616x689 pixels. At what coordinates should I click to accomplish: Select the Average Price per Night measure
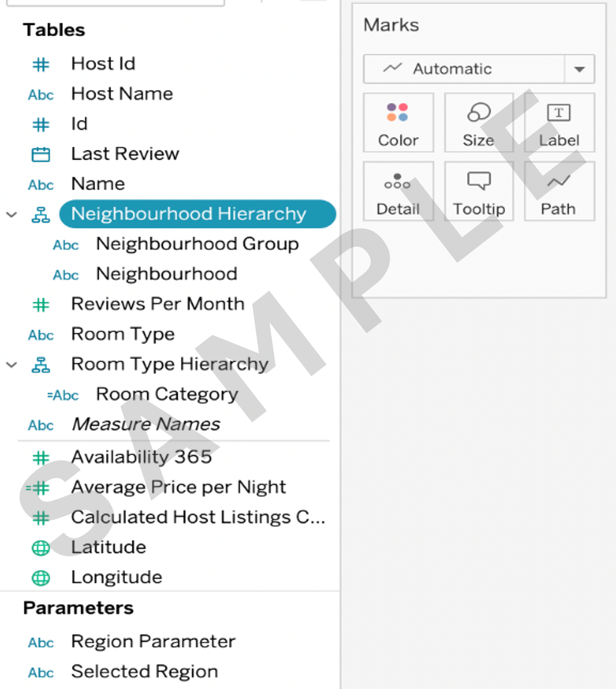[178, 488]
